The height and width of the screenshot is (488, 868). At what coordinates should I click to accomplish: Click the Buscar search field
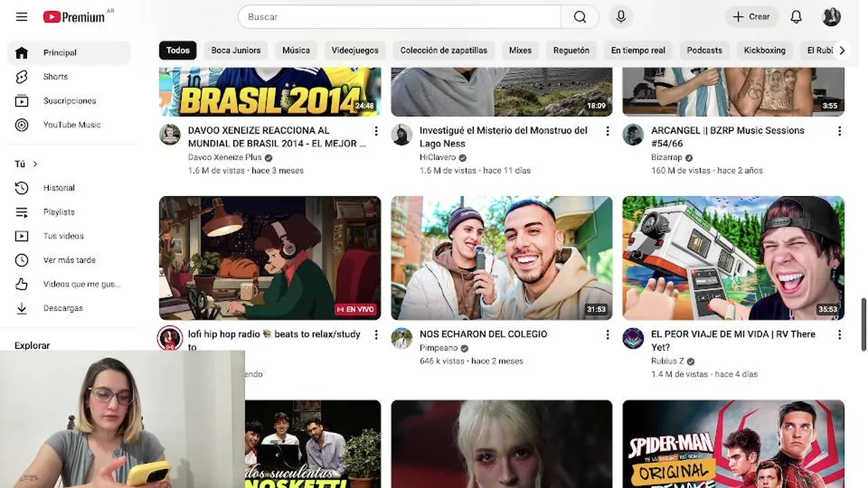[400, 17]
